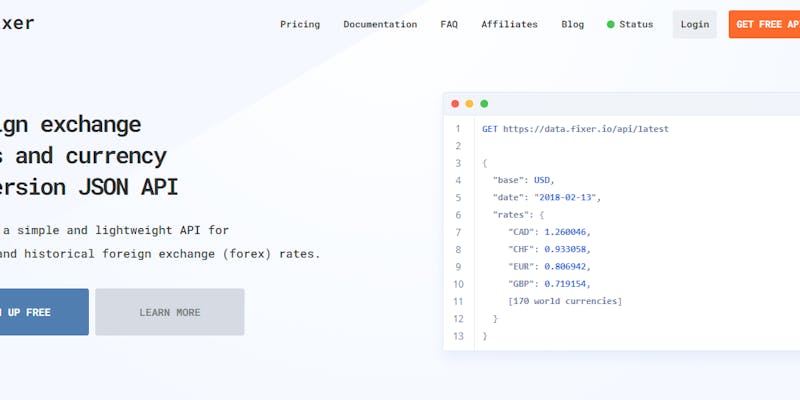Open the Documentation link
This screenshot has height=400, width=800.
pos(380,24)
